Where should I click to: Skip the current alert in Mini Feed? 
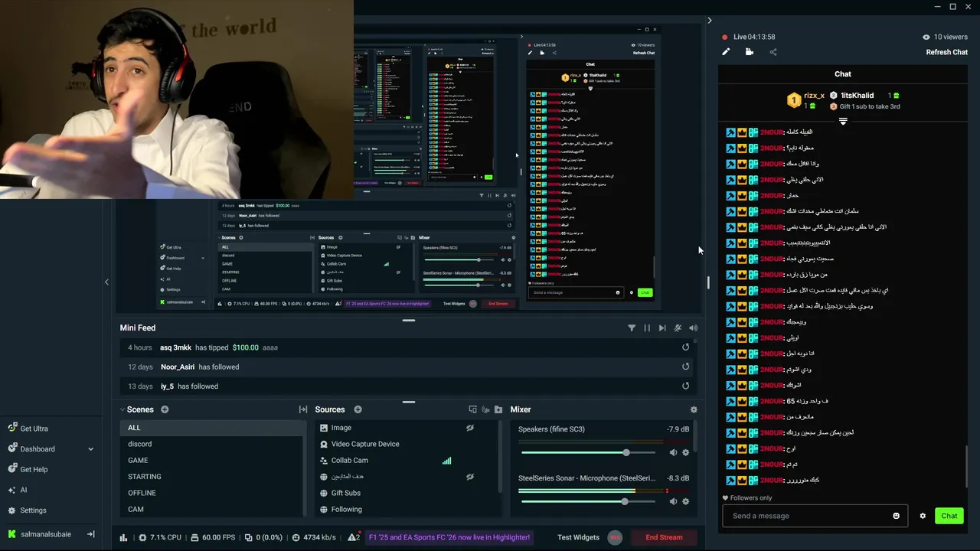662,328
